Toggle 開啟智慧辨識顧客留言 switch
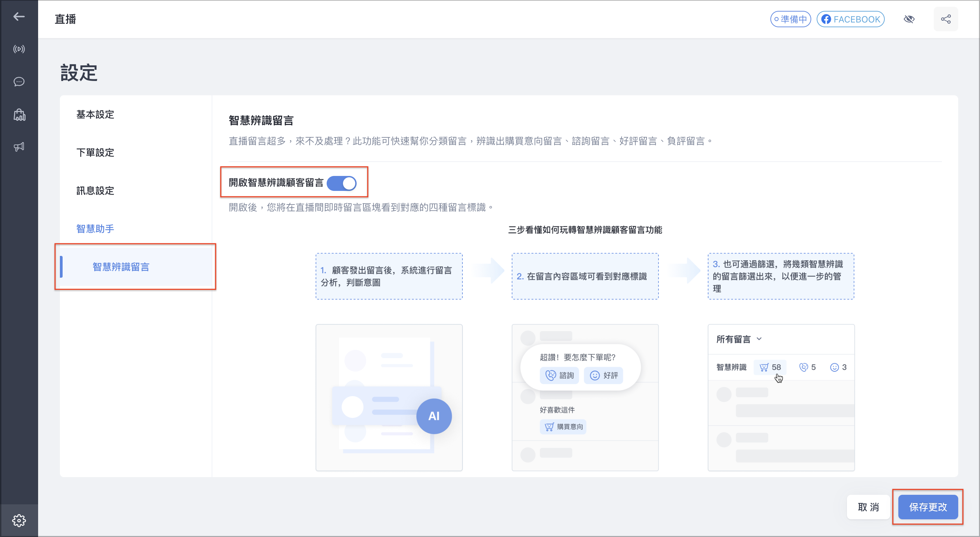Viewport: 980px width, 537px height. pyautogui.click(x=341, y=183)
